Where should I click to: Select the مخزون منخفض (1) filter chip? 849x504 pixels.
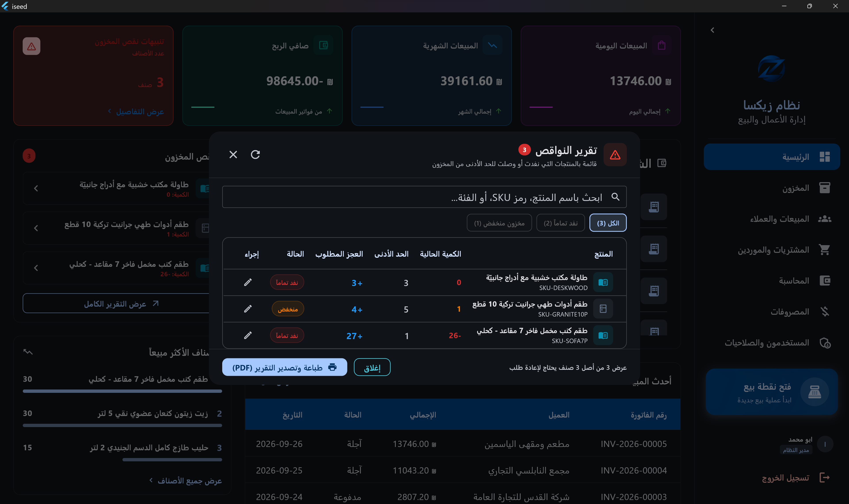(x=499, y=223)
